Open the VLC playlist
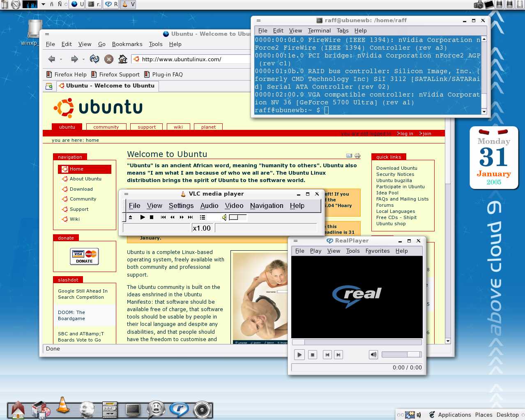Screen dimensions: 525x420 coord(203,217)
